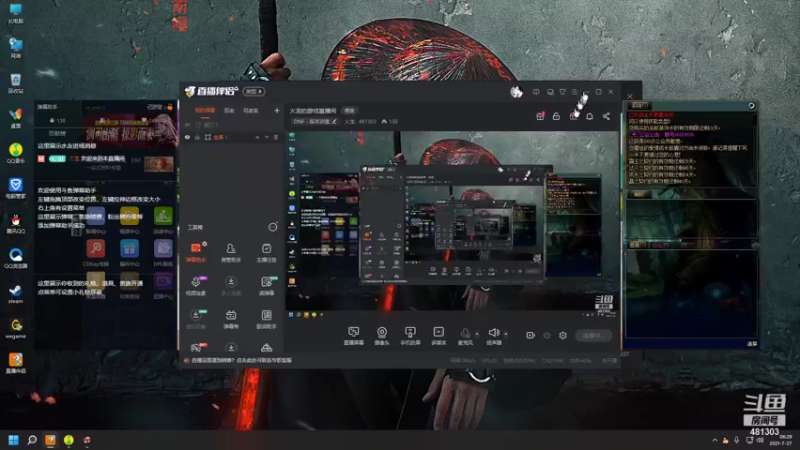This screenshot has height=450, width=800.
Task: Open the hamburger menu in title bar
Action: pyautogui.click(x=574, y=92)
